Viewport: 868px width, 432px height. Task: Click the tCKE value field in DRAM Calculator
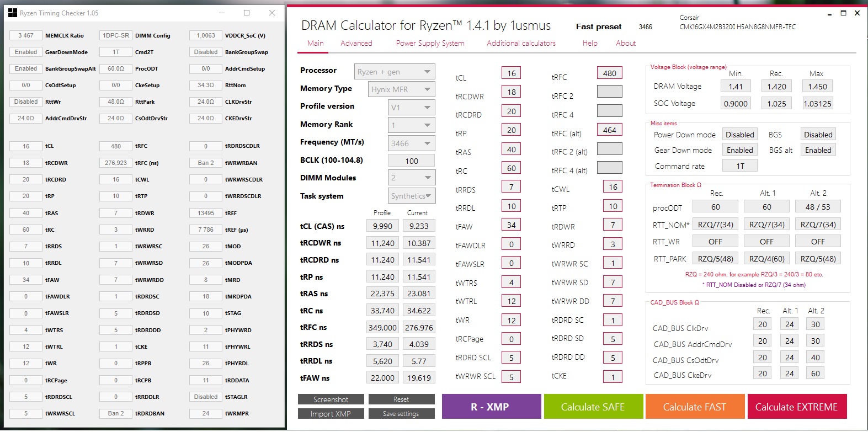(613, 377)
